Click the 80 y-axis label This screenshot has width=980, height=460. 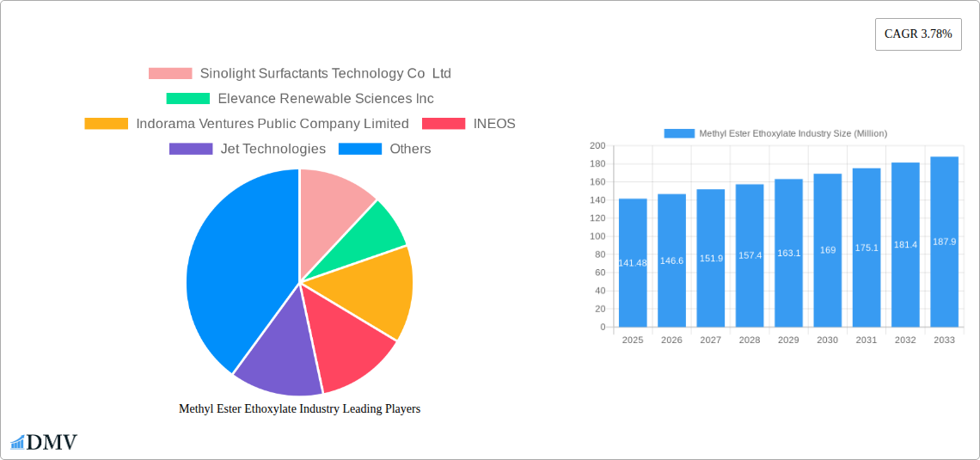pos(600,255)
